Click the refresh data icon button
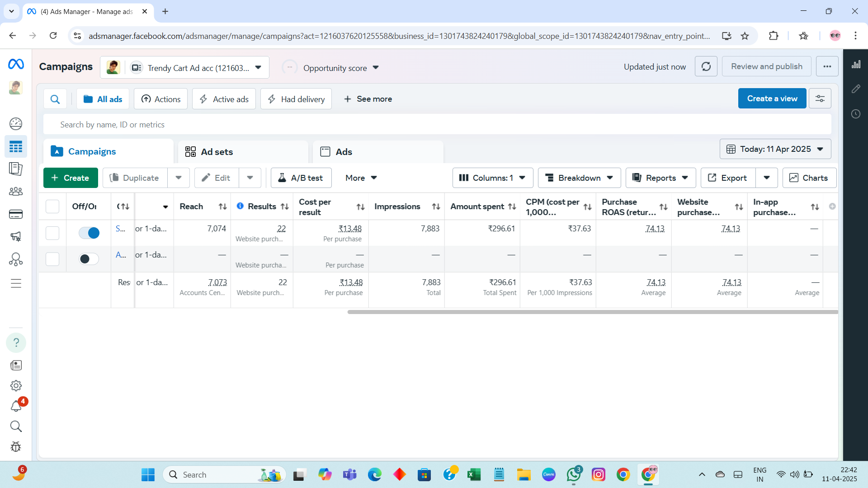 click(x=706, y=66)
